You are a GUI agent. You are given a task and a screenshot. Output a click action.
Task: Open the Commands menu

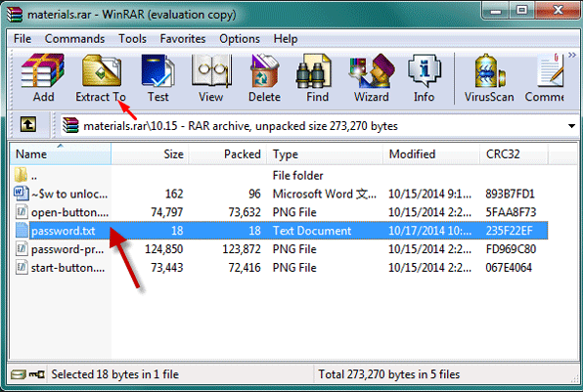click(74, 39)
